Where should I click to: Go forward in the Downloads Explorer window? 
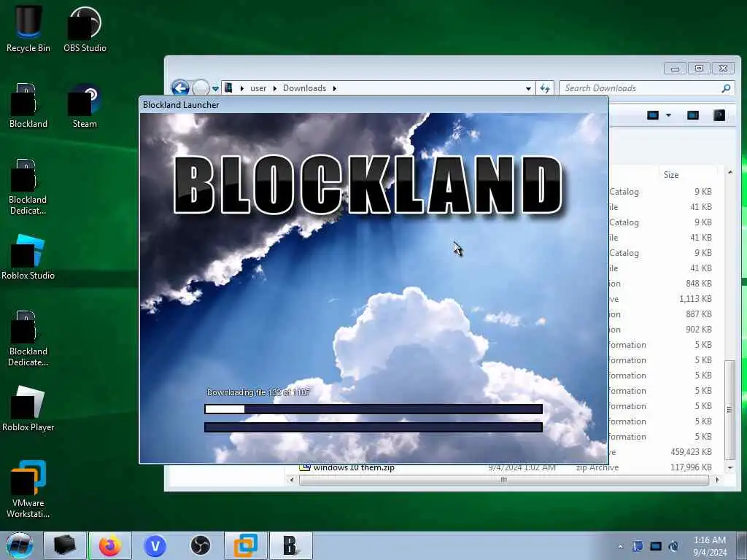click(201, 87)
